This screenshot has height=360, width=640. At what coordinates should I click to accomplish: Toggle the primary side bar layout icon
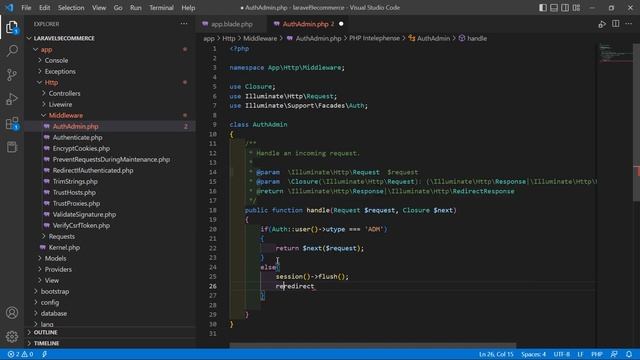[x=543, y=8]
